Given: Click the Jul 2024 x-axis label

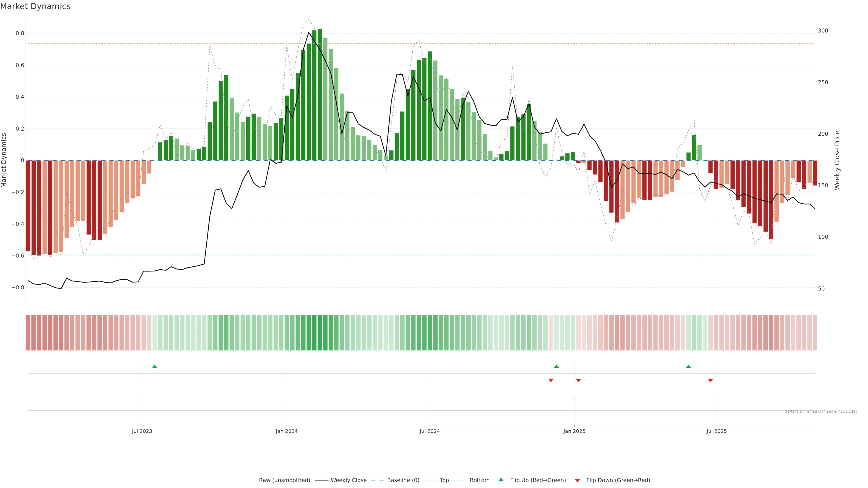Looking at the screenshot, I should click(430, 431).
